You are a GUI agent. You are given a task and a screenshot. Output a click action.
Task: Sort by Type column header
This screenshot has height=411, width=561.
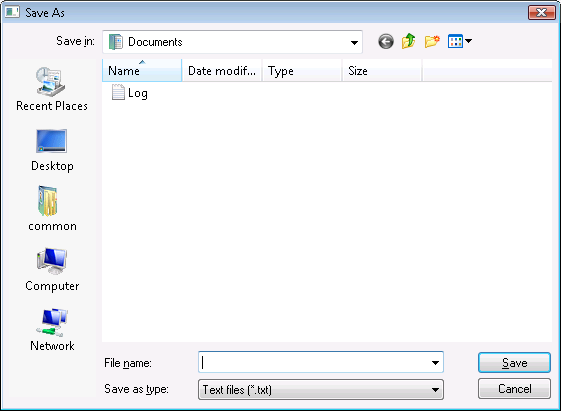tap(302, 70)
